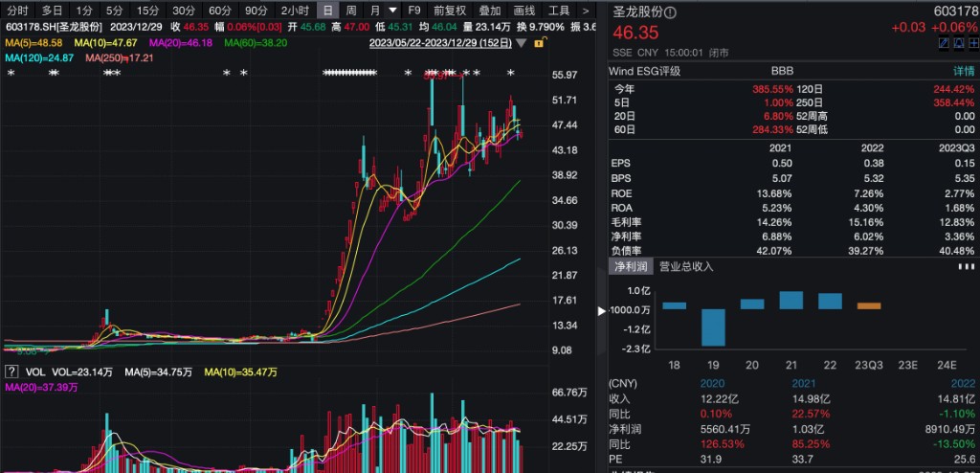Screen dimensions: 980x473
Task: Click the 2018 net profit bar
Action: [675, 306]
